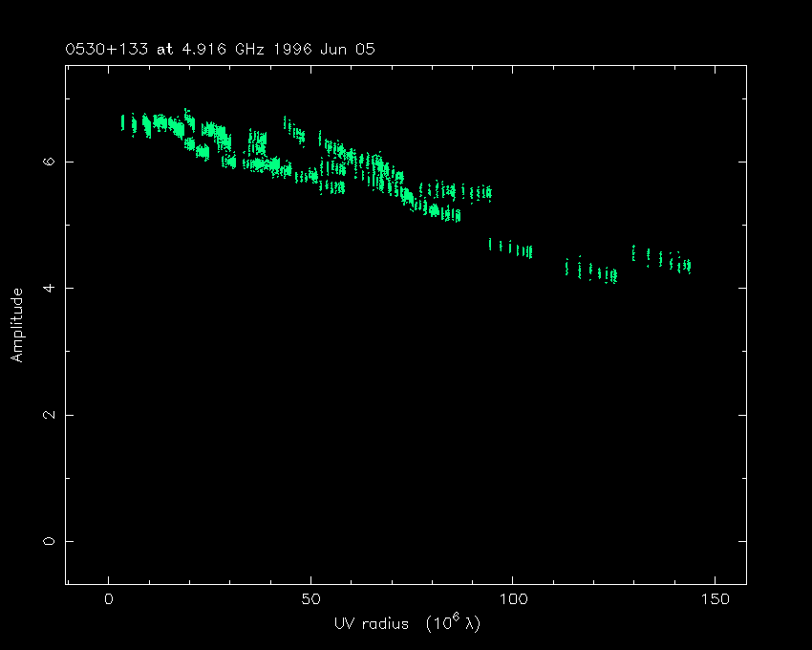Click the date "1996 Jun 05" in the title

pos(322,49)
